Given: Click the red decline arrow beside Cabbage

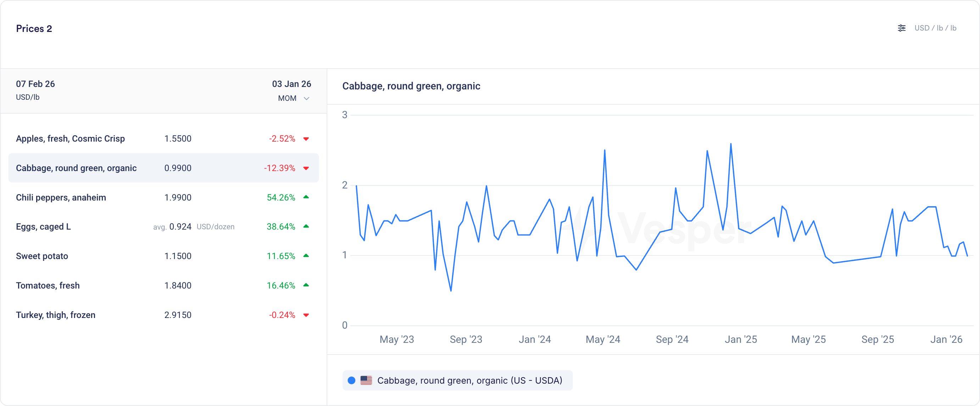Looking at the screenshot, I should (306, 168).
